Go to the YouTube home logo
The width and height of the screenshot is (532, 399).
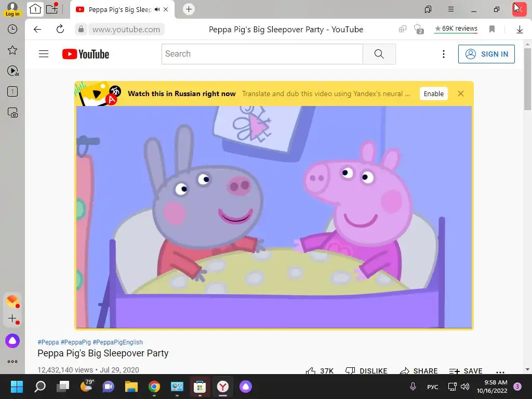(x=86, y=54)
